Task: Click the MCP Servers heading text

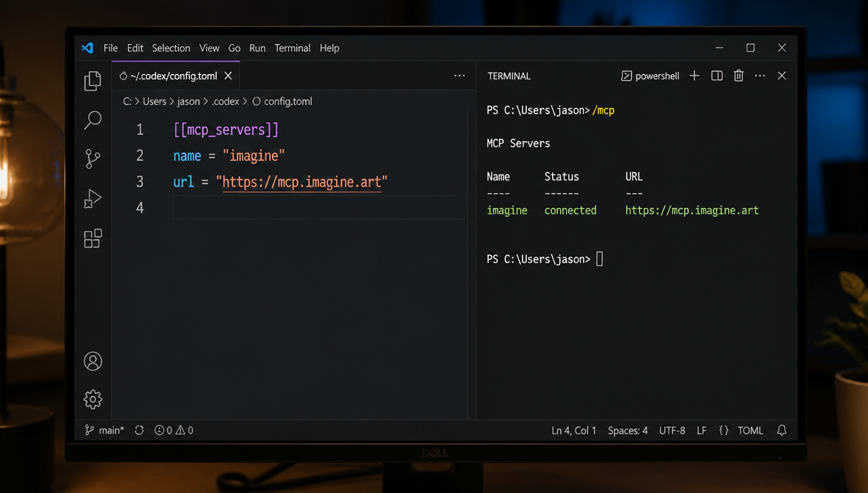Action: [518, 144]
